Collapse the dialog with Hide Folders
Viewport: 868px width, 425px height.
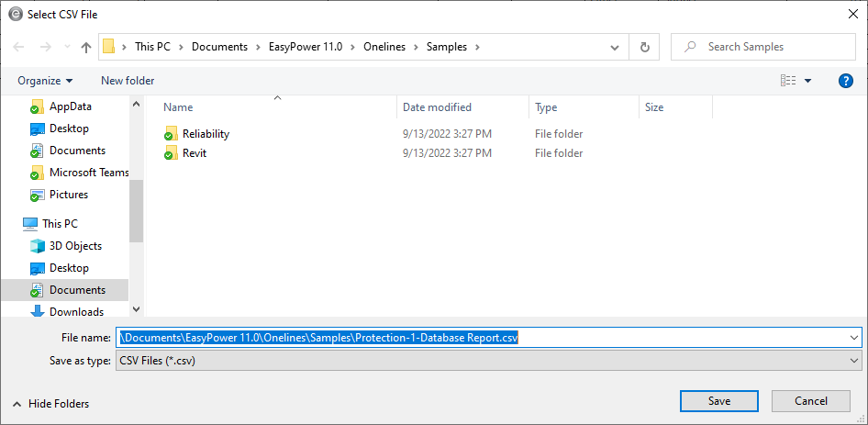click(x=51, y=404)
